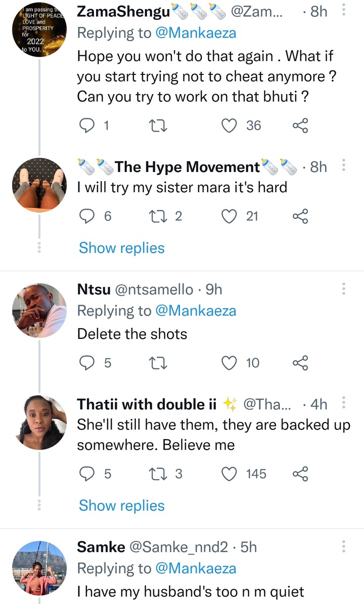The image size is (364, 604).
Task: Share The Hype Movement's tweet
Action: 300,217
